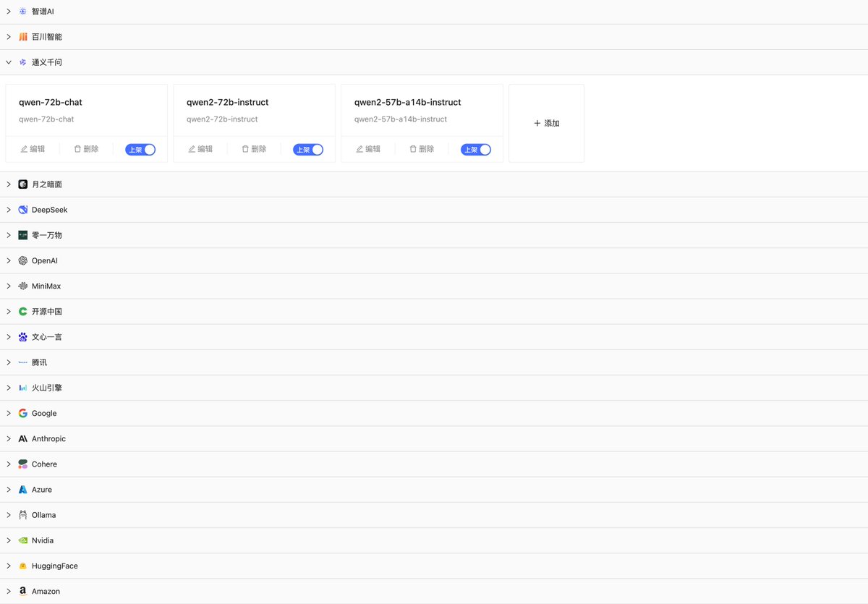Toggle 上架 switch for qwen-72b-chat
The width and height of the screenshot is (868, 604).
(x=140, y=150)
